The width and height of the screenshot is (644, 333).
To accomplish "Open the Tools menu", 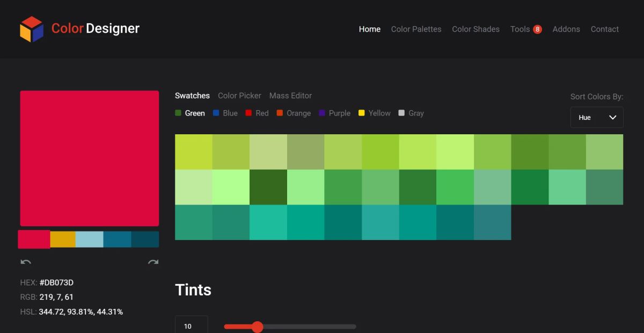I will coord(520,29).
